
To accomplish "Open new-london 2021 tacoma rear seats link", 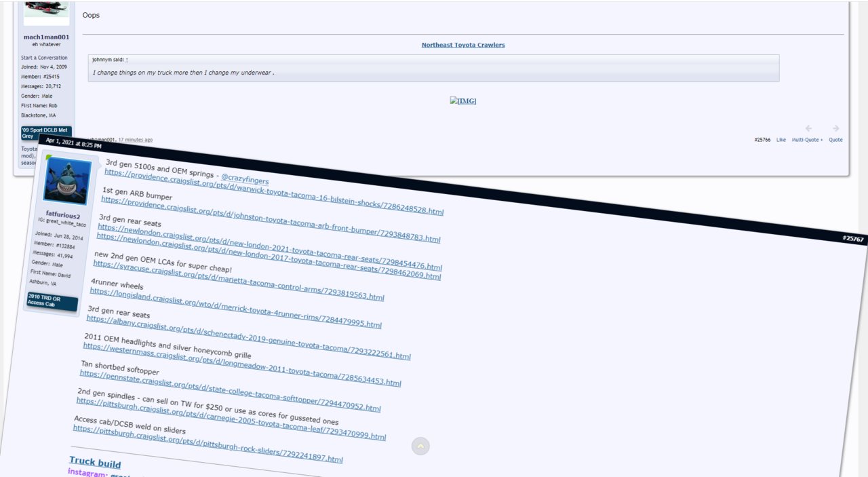I will tap(269, 247).
